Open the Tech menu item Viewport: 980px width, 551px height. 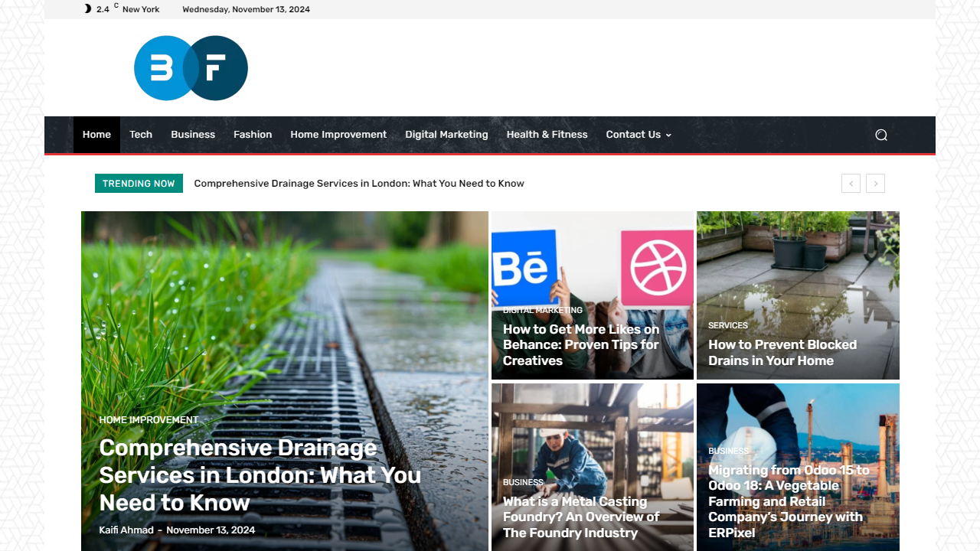(141, 135)
